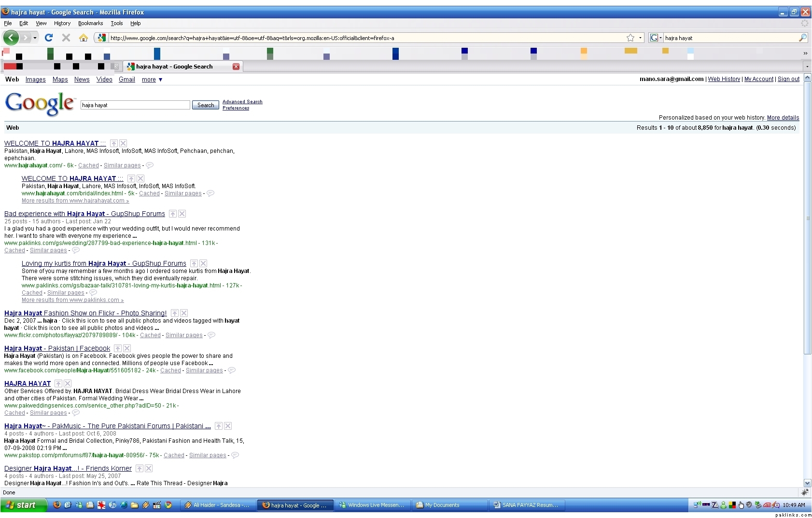812x518 pixels.
Task: Add comment on the Flickr result
Action: pos(211,335)
